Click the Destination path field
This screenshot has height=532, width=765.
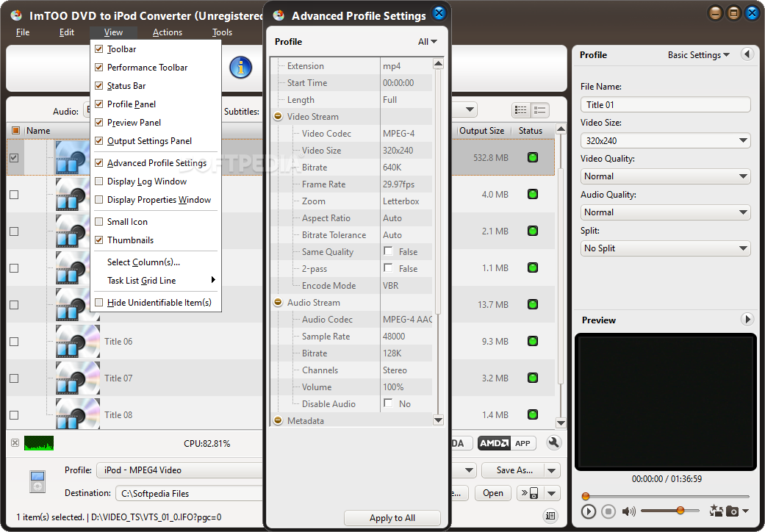190,494
